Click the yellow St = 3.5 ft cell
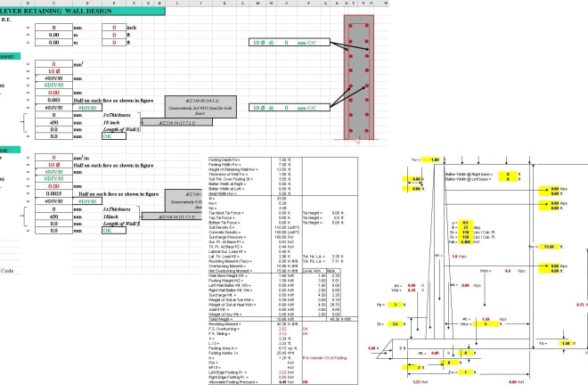Screen dimensions: 588x392 click(395, 324)
